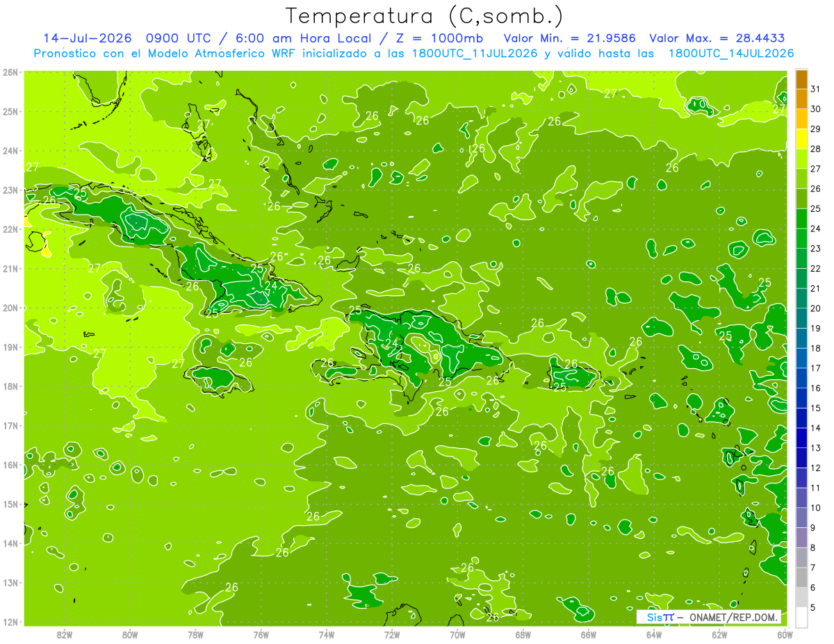
Task: Click the 20N latitude axis label
Action: click(10, 308)
